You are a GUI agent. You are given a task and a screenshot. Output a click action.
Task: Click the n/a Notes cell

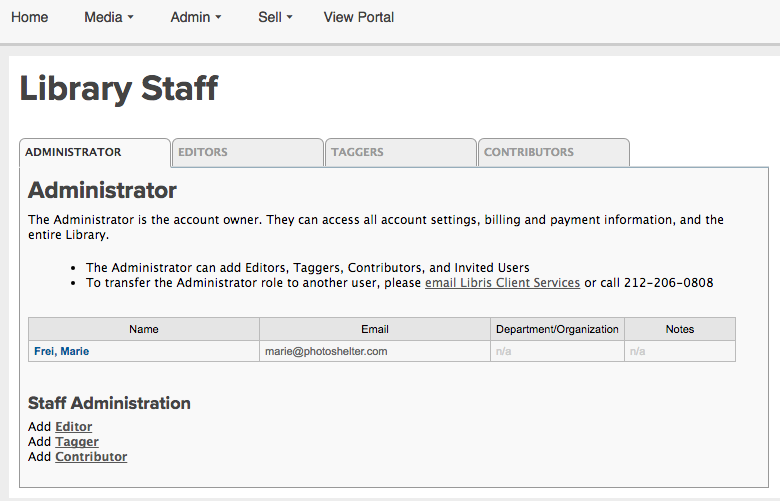point(680,351)
